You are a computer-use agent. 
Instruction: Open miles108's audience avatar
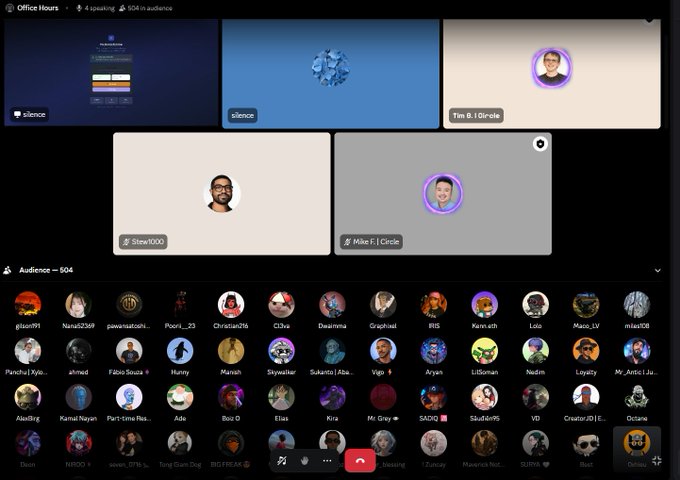(x=637, y=304)
